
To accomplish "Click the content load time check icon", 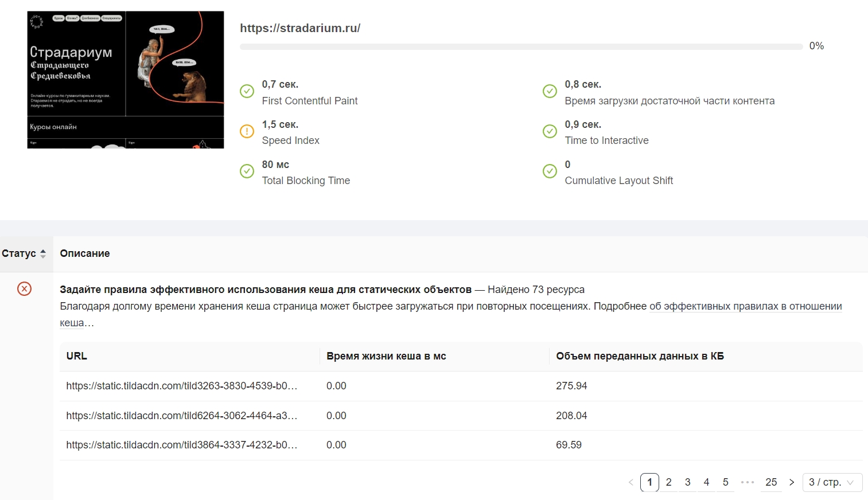I will tap(550, 91).
